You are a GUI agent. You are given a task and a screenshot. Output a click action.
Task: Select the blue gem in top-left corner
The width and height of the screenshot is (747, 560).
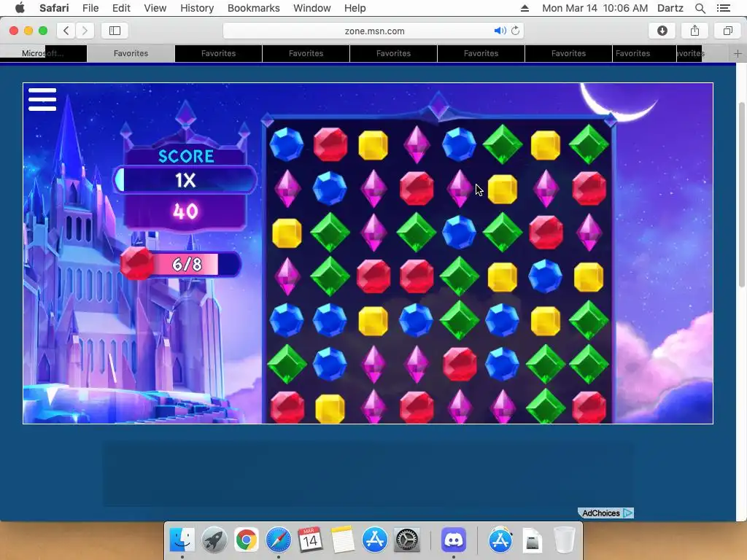tap(286, 144)
